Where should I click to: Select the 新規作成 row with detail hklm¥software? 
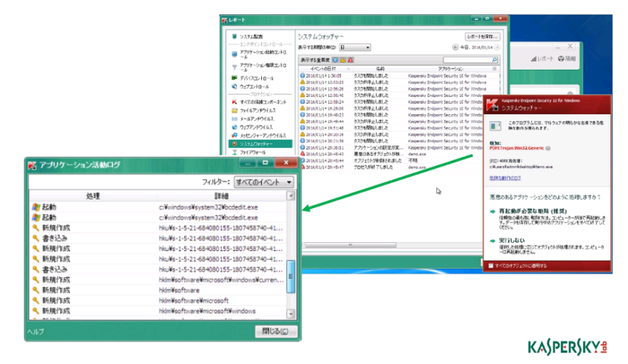pos(158,290)
